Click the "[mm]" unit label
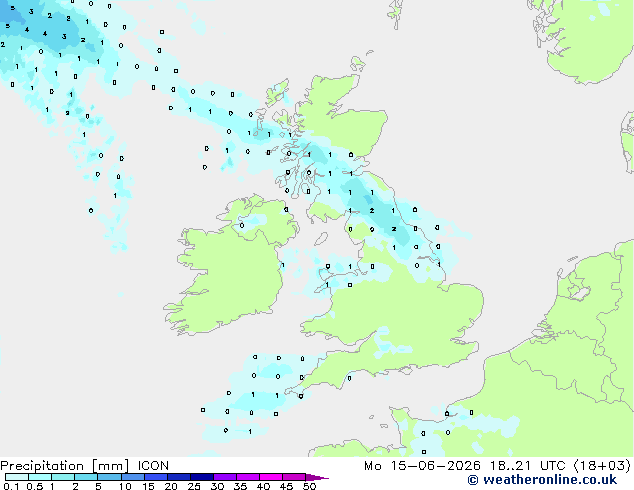Screen dimensions: 634x490 110,466
